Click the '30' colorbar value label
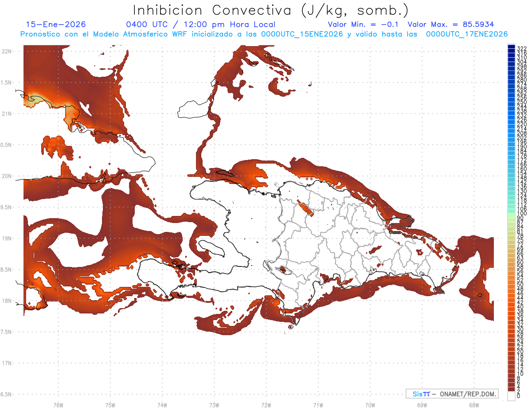 pos(520,329)
